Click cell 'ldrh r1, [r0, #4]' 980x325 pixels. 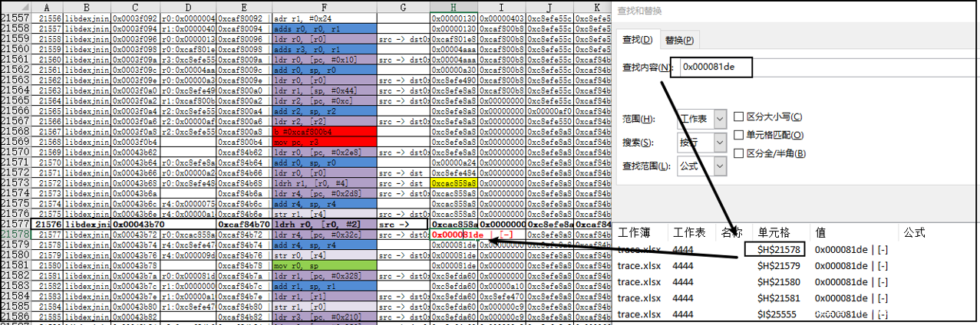tap(324, 183)
